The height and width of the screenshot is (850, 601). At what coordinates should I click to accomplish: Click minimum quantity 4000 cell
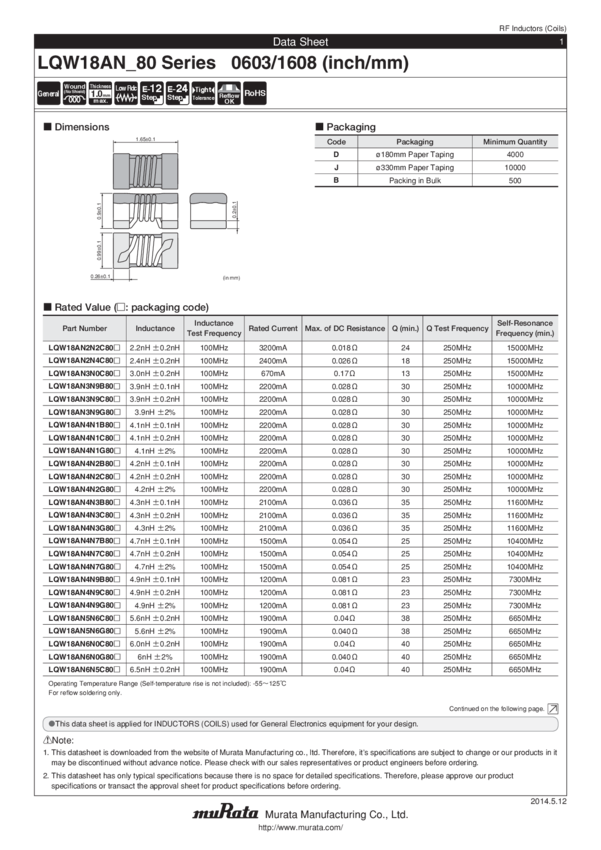coord(515,154)
